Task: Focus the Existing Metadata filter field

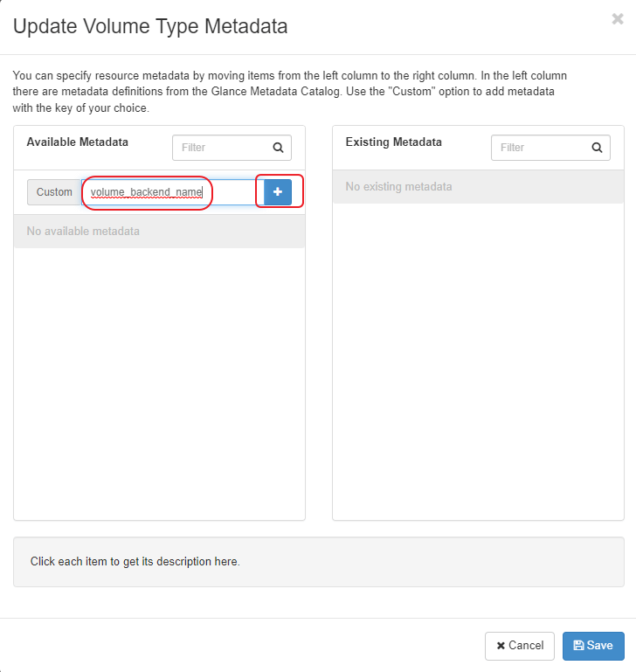Action: tap(538, 148)
